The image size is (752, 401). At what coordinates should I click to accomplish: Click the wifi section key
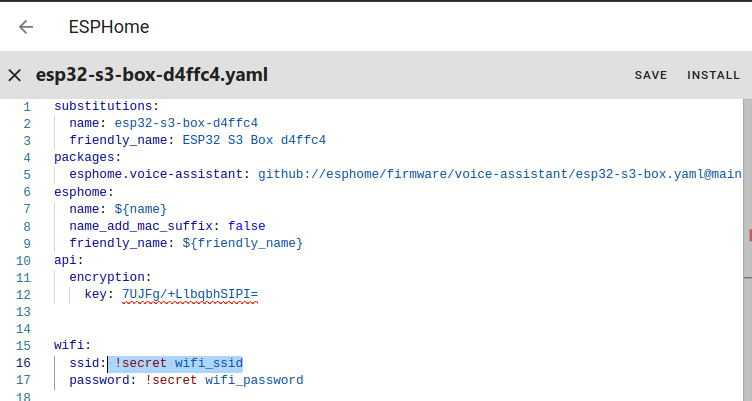pyautogui.click(x=71, y=345)
